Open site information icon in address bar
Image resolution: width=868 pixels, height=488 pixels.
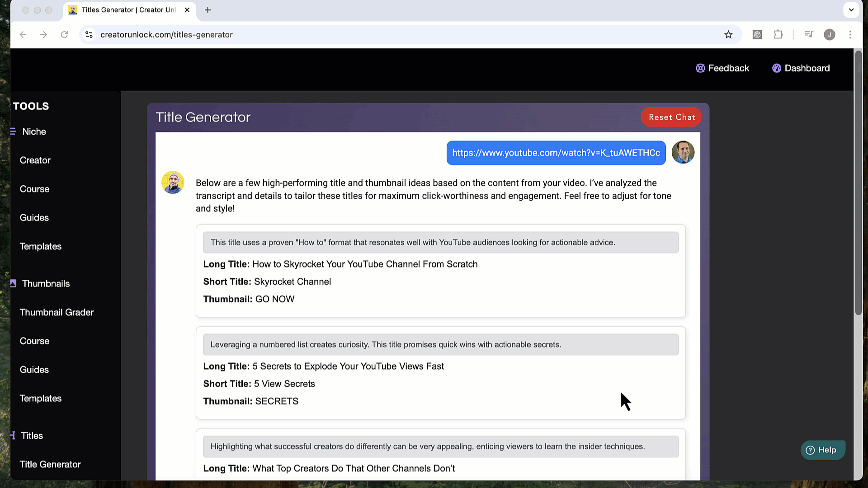click(x=89, y=35)
